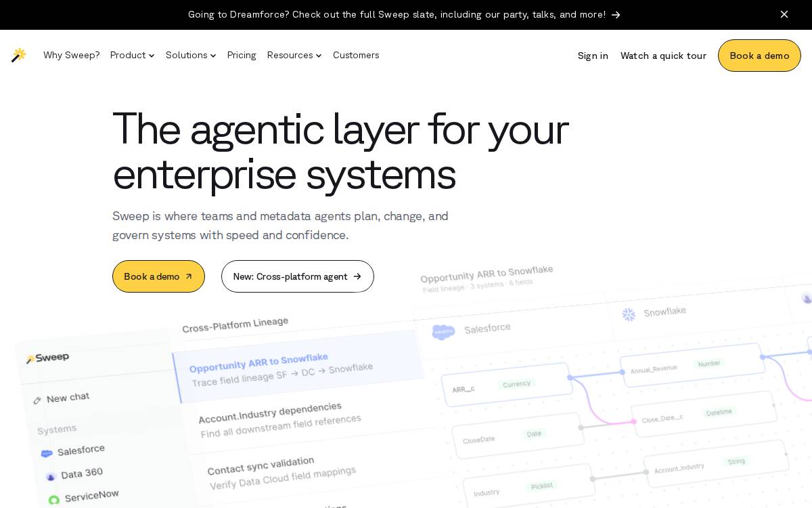Image resolution: width=812 pixels, height=508 pixels.
Task: Click the ARR__c Currency field node
Action: click(507, 385)
